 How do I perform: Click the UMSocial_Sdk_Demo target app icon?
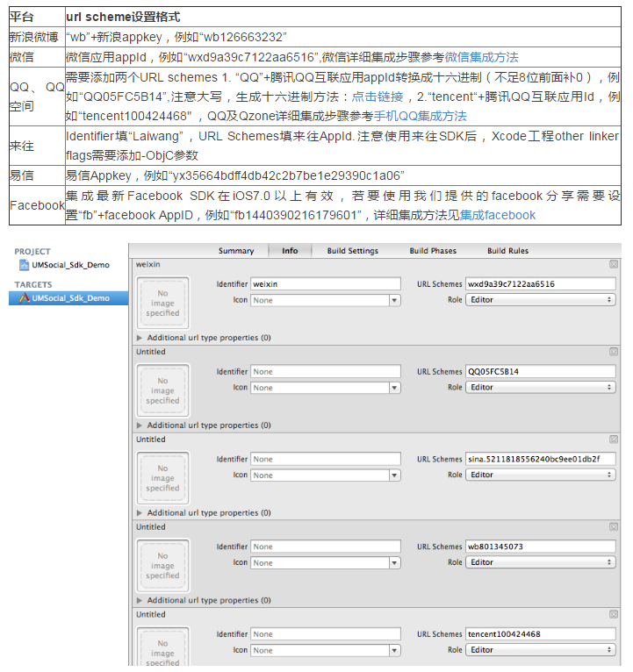coord(24,298)
